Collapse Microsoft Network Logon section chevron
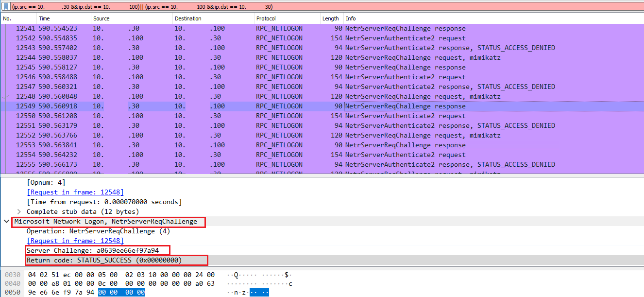The width and height of the screenshot is (644, 297). click(6, 221)
